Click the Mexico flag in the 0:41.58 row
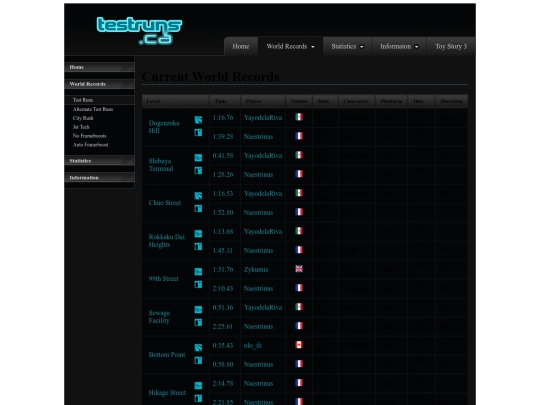The width and height of the screenshot is (540, 405). (299, 155)
